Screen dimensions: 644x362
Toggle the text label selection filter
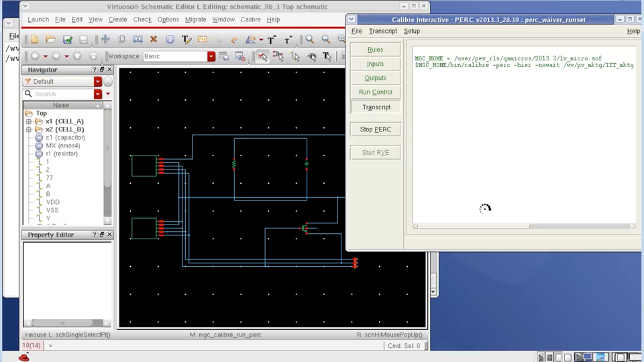pyautogui.click(x=327, y=56)
